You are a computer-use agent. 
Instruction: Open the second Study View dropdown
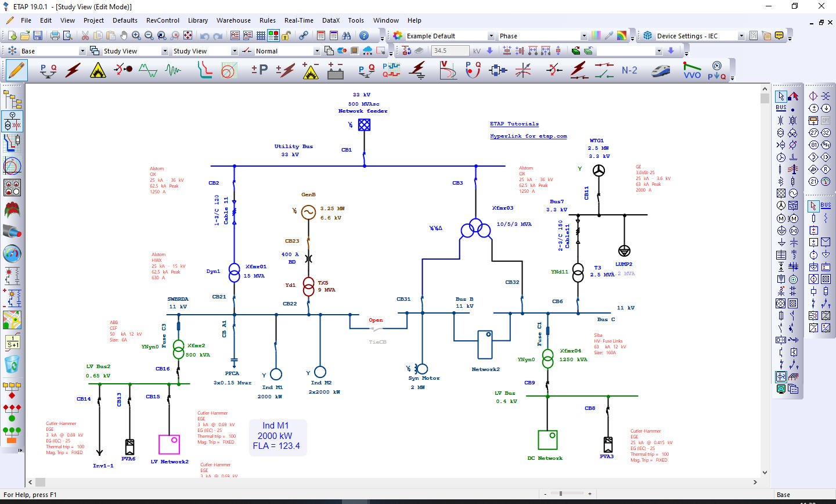tap(235, 51)
